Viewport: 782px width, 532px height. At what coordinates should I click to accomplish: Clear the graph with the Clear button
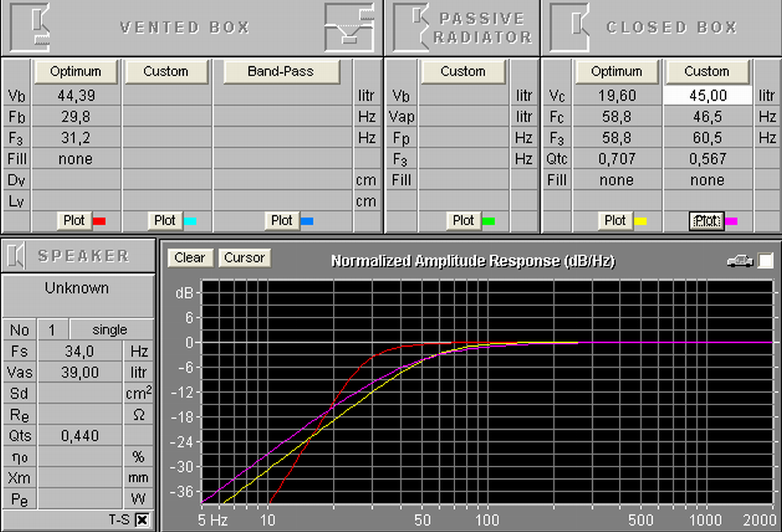(x=190, y=258)
